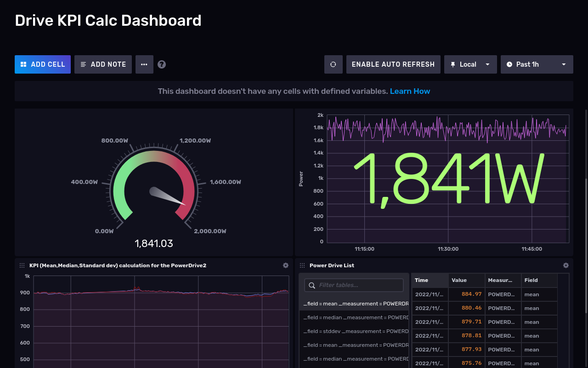Open settings gear on KPI PowerDrive2 cell
The image size is (588, 368).
tap(286, 265)
